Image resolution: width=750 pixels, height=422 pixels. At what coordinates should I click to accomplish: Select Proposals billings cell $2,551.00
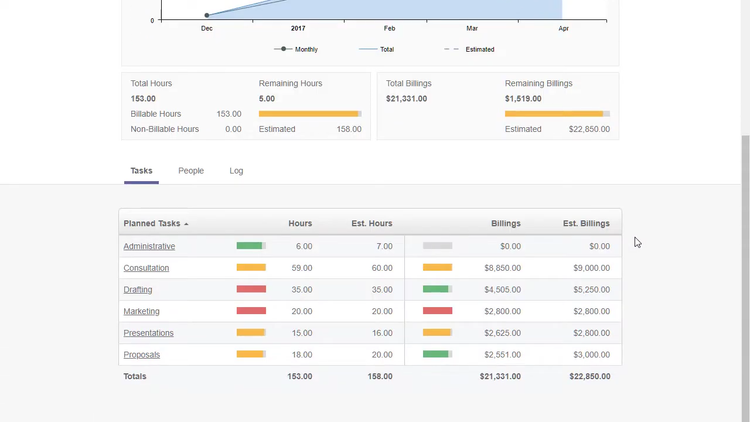pyautogui.click(x=503, y=355)
